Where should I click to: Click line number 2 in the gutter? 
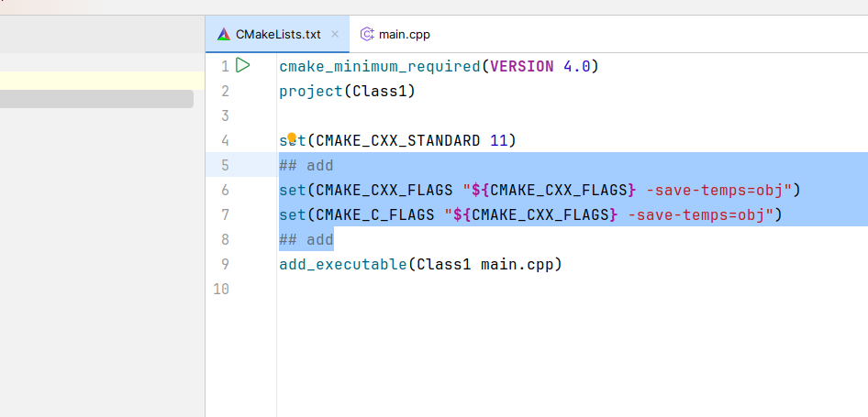225,92
